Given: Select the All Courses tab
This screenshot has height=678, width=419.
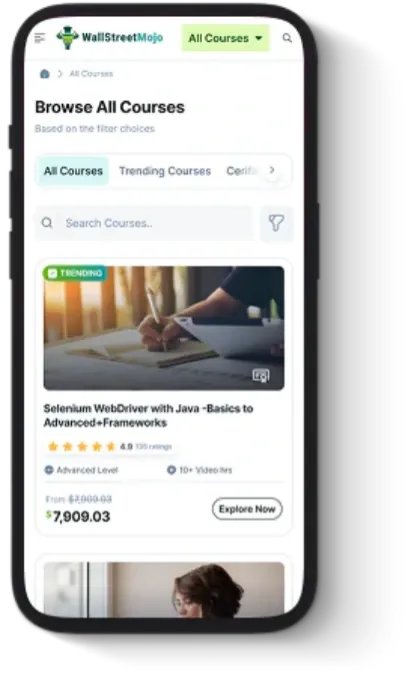Looking at the screenshot, I should pyautogui.click(x=73, y=171).
